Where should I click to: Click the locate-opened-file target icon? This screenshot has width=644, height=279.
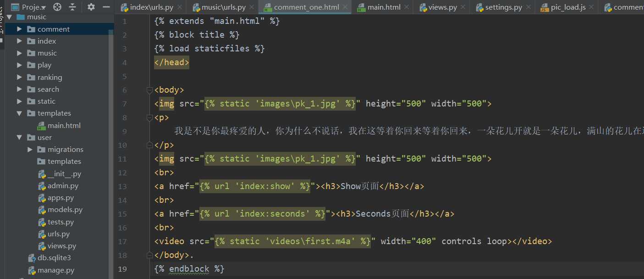tap(57, 7)
